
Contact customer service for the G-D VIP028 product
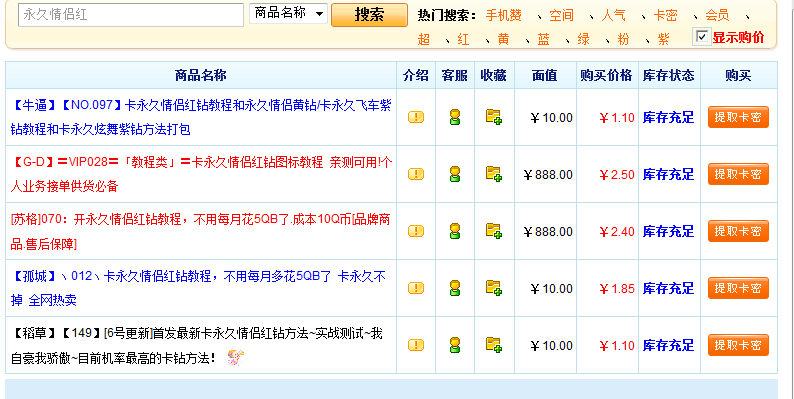455,174
